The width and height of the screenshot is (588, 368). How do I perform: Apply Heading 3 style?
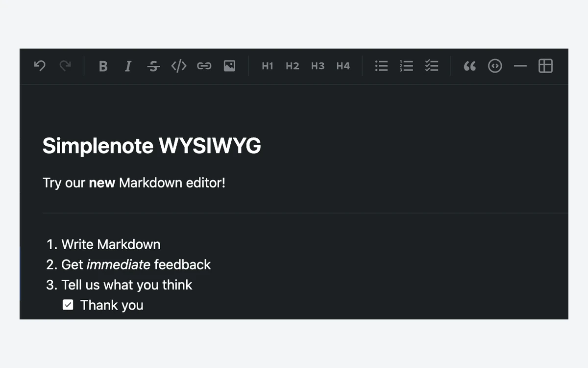(x=318, y=66)
